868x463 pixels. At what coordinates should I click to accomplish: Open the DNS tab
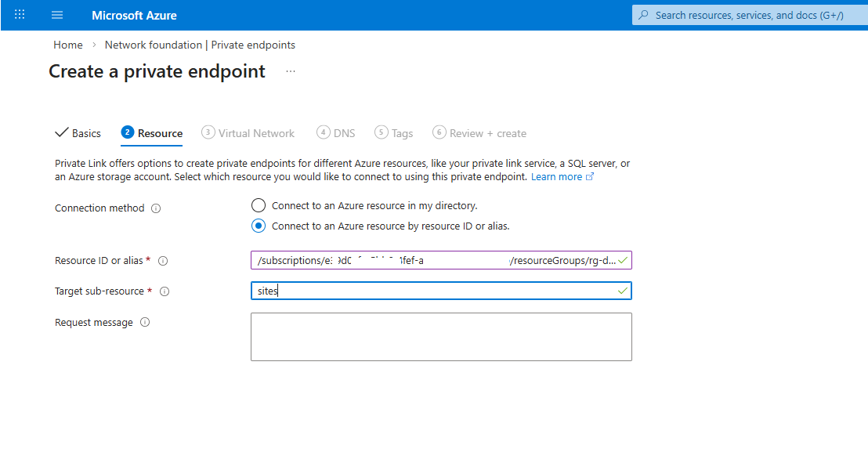[335, 132]
